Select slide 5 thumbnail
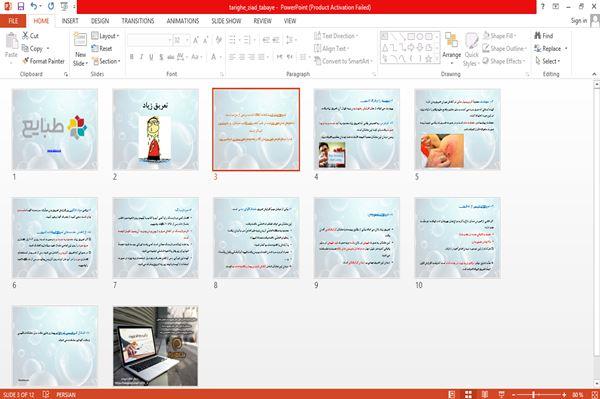This screenshot has width=600, height=399. pyautogui.click(x=458, y=129)
